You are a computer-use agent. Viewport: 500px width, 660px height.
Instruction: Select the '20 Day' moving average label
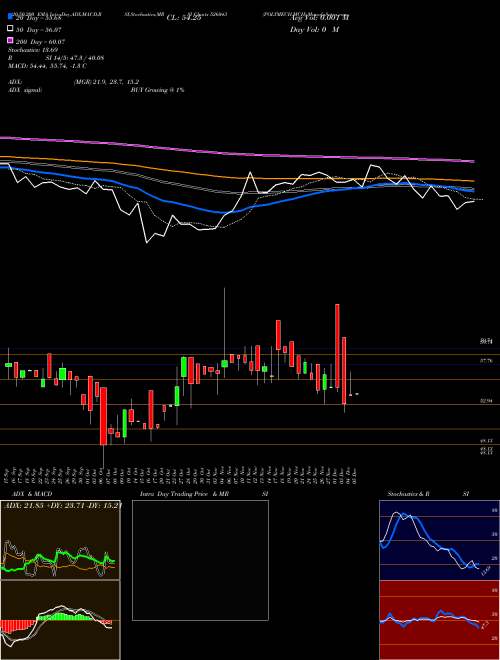[39, 18]
